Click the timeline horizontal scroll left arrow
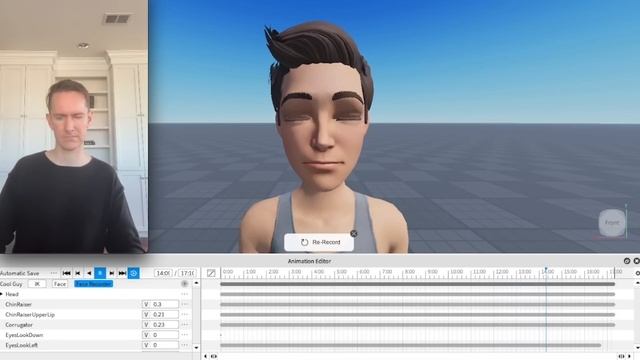640x360 pixels. (x=205, y=356)
